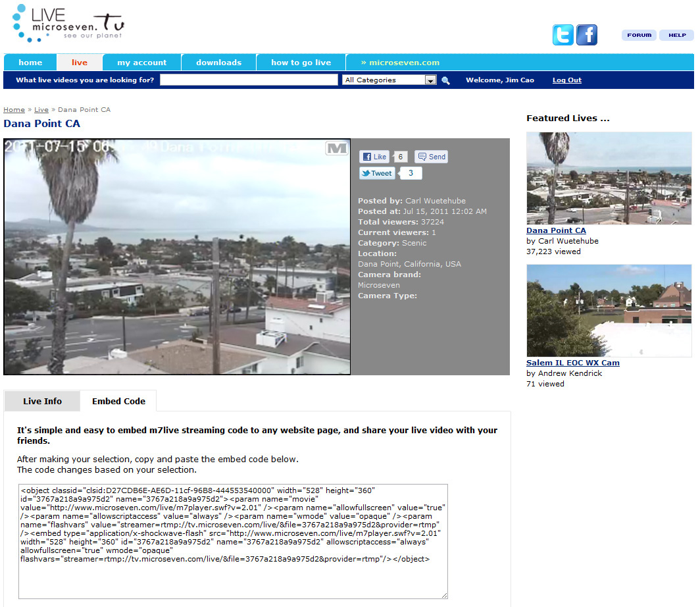Click inside the embed code text area

click(x=233, y=541)
